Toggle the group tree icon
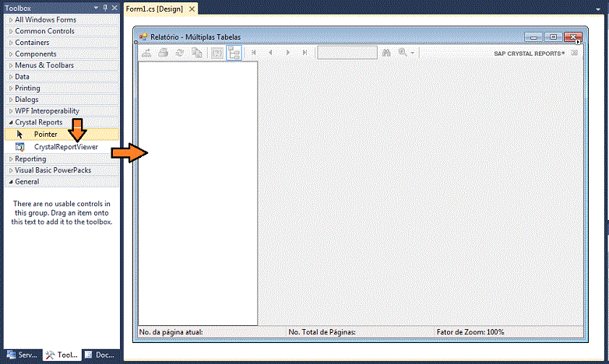Image resolution: width=609 pixels, height=364 pixels. click(234, 53)
